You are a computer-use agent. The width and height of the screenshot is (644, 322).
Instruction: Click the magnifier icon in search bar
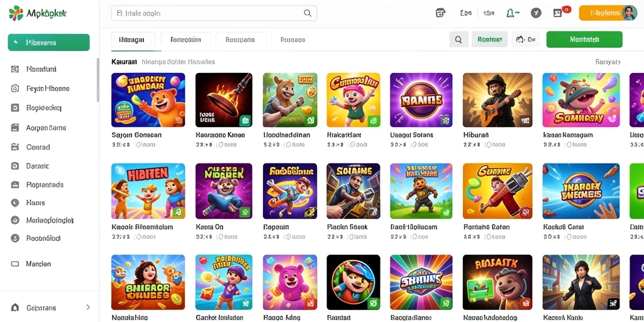pos(307,13)
